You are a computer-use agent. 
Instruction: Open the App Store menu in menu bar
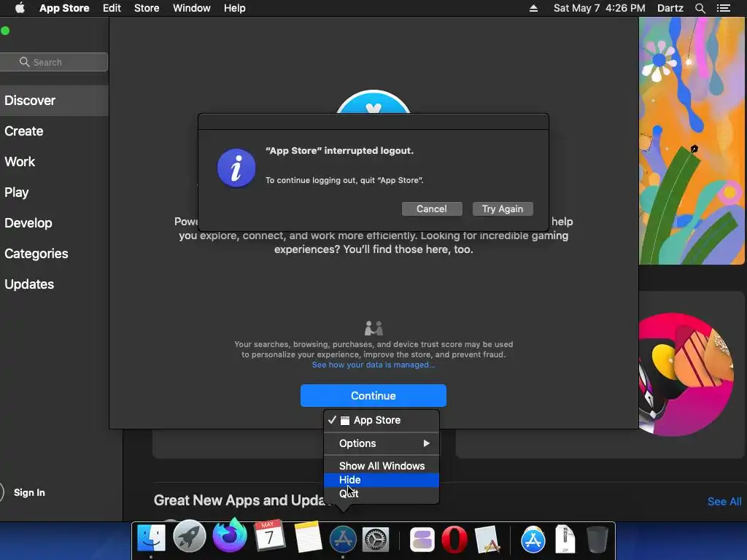tap(64, 8)
